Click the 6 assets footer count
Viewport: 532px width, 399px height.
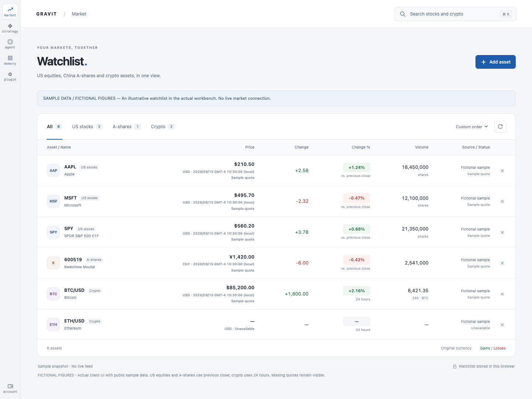[54, 348]
